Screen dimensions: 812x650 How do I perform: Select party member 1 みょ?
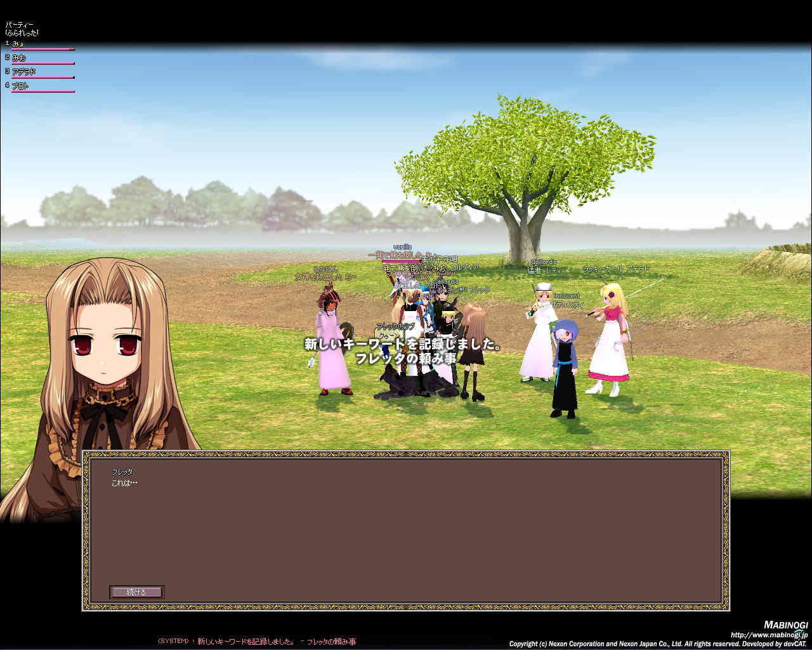[x=18, y=44]
